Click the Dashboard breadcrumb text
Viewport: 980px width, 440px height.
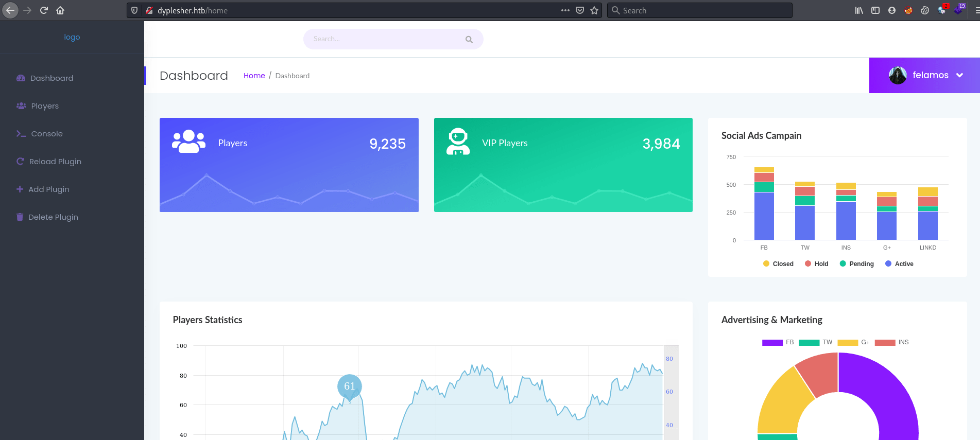point(293,76)
